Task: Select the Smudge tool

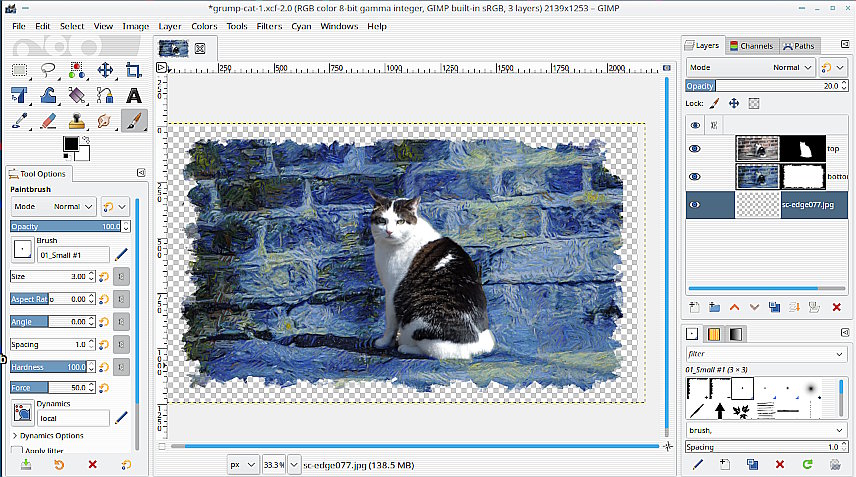Action: pyautogui.click(x=105, y=121)
